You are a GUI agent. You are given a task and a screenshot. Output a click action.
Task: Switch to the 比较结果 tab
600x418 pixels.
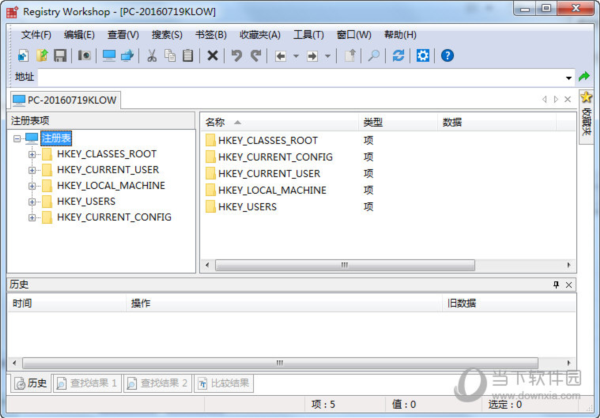click(224, 383)
